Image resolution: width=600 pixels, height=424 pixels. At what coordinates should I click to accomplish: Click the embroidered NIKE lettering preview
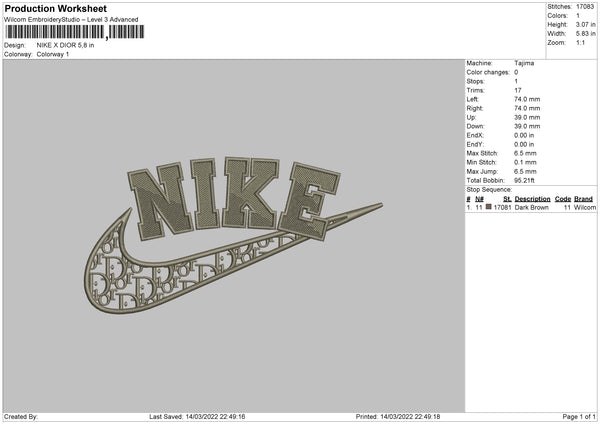tap(234, 198)
